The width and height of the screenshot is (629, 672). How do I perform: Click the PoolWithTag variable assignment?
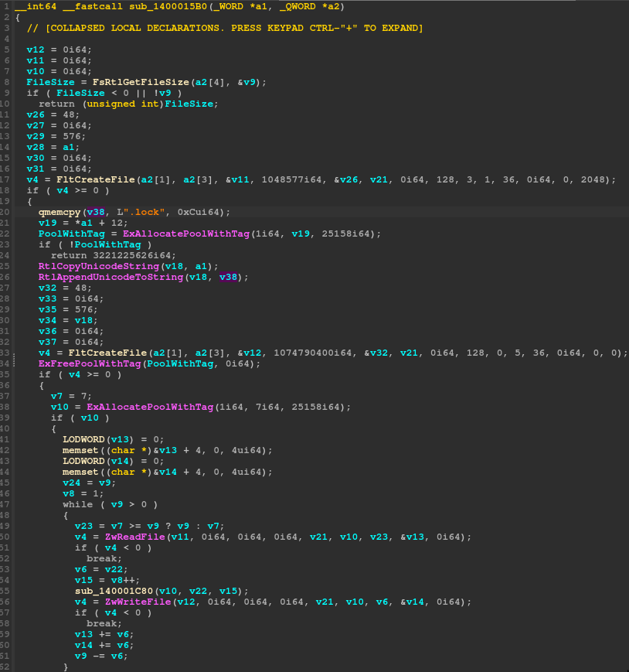click(72, 234)
